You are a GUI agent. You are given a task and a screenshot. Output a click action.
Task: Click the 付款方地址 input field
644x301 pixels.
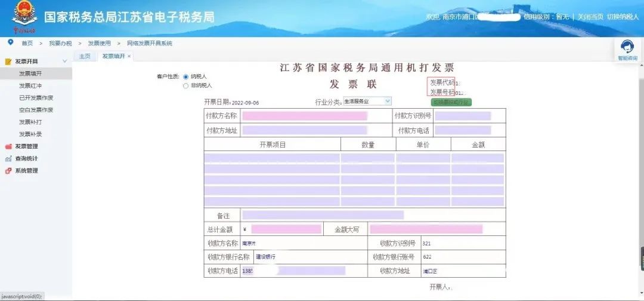(304, 131)
